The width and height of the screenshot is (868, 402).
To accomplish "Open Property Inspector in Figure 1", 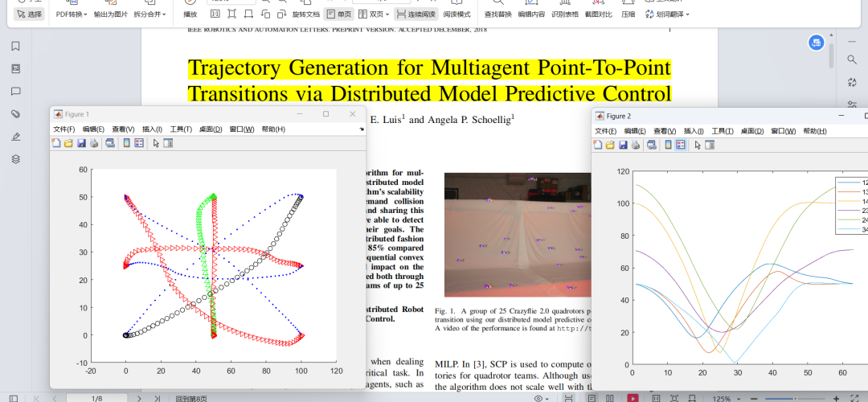I will point(168,143).
